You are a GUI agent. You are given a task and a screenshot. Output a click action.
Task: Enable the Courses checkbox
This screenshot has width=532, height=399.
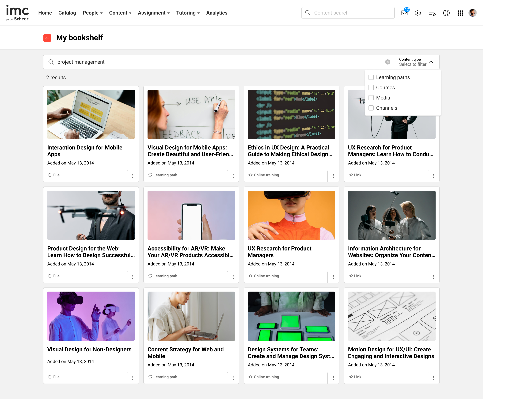point(371,87)
